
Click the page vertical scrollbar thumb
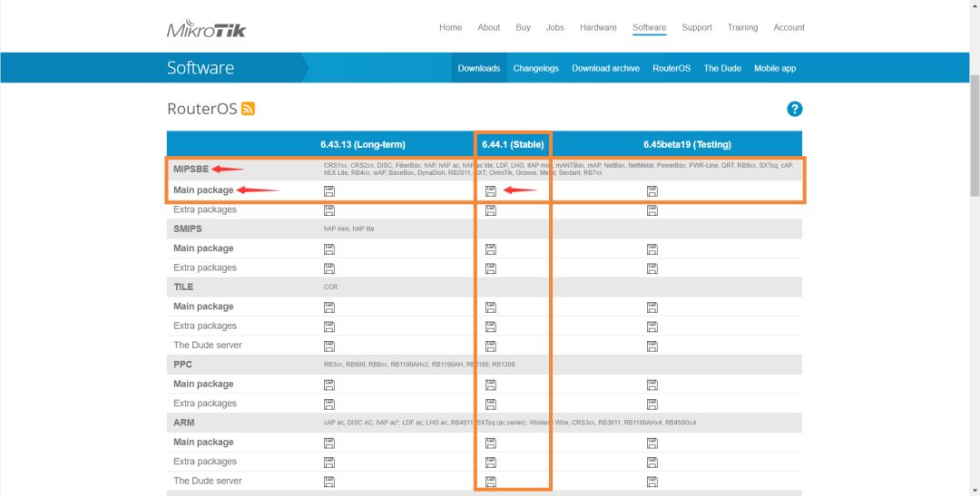click(x=975, y=136)
